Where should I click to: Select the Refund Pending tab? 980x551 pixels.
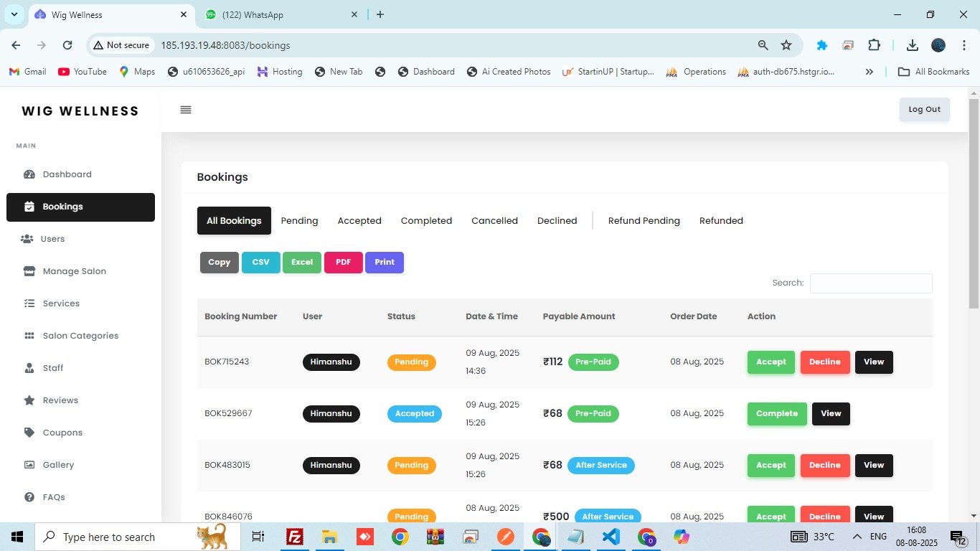tap(644, 221)
